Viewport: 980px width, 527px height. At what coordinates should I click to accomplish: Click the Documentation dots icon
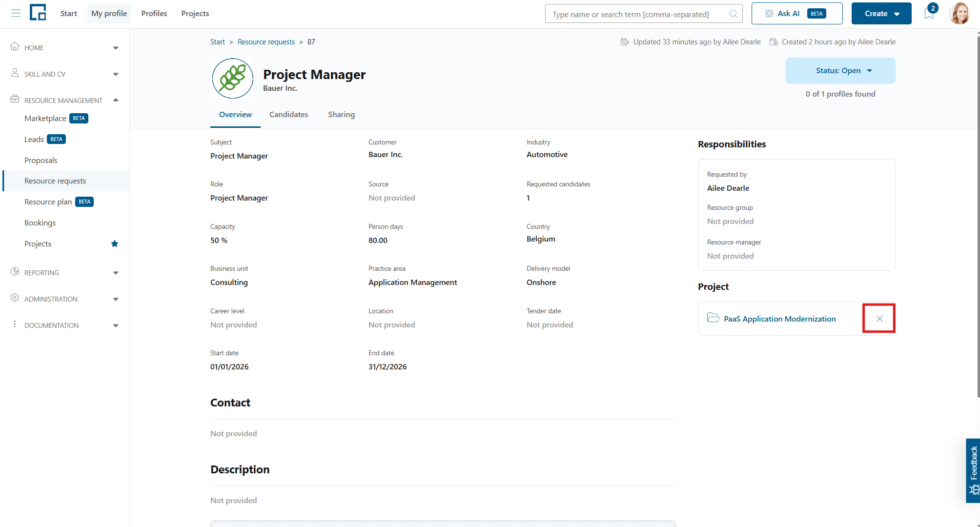click(x=15, y=324)
